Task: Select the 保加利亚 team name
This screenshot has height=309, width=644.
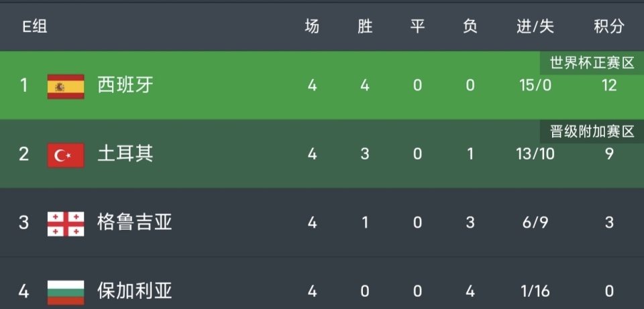Action: coord(135,291)
